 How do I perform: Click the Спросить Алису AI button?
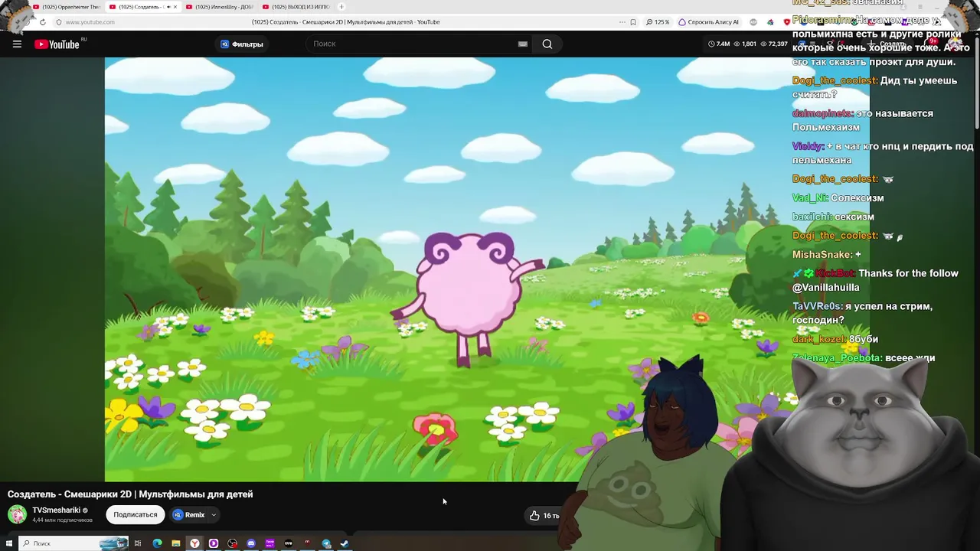coord(709,22)
